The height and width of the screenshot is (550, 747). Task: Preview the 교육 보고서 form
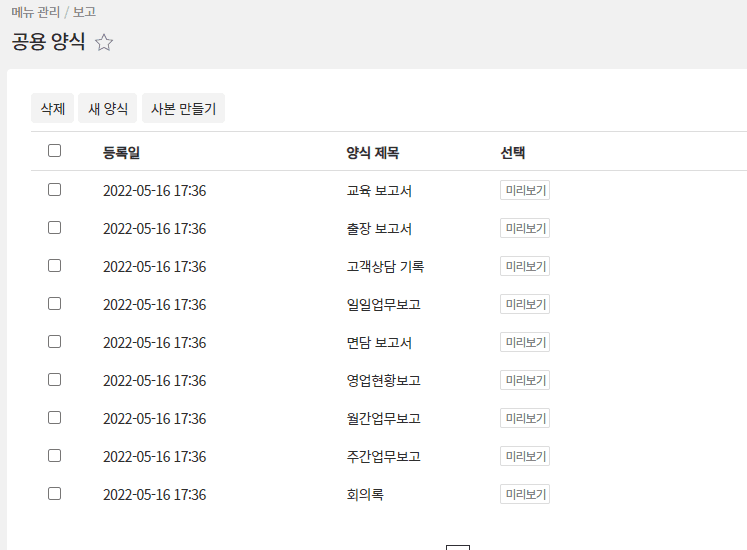pyautogui.click(x=525, y=190)
